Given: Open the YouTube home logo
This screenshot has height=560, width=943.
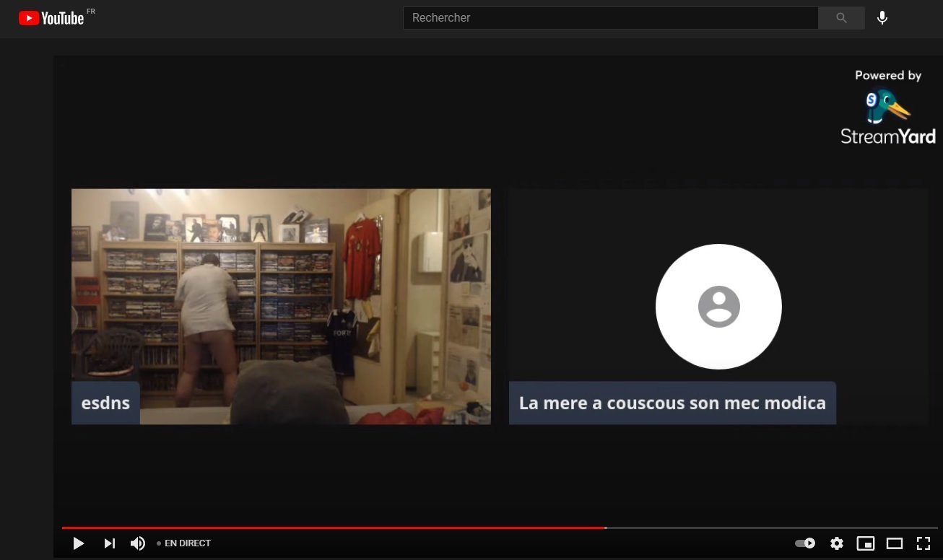Looking at the screenshot, I should [x=51, y=18].
